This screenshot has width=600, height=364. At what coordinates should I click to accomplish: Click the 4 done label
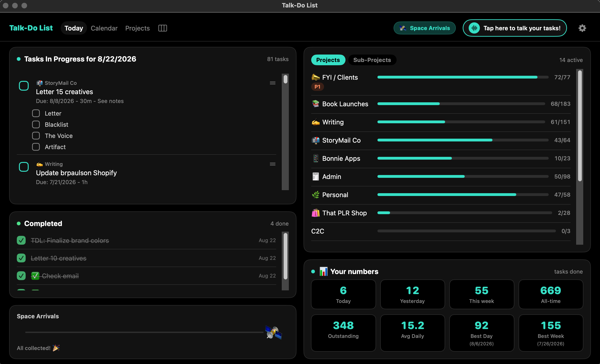point(279,224)
